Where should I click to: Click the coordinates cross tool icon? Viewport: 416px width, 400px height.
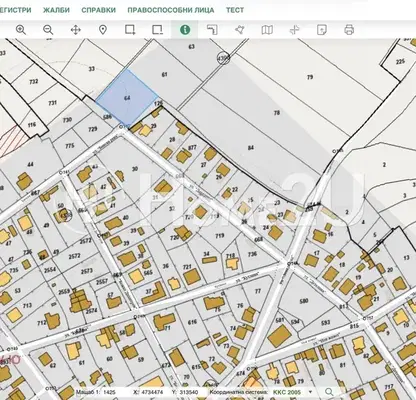coord(294,30)
